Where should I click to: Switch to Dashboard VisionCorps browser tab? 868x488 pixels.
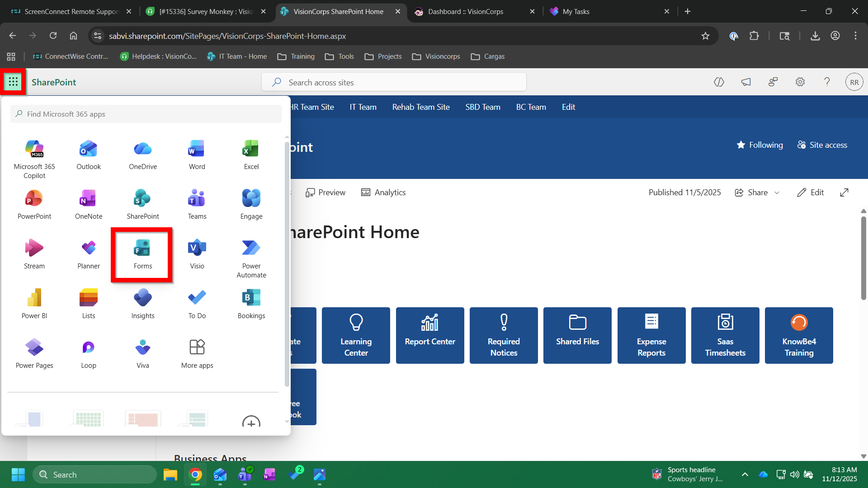465,12
